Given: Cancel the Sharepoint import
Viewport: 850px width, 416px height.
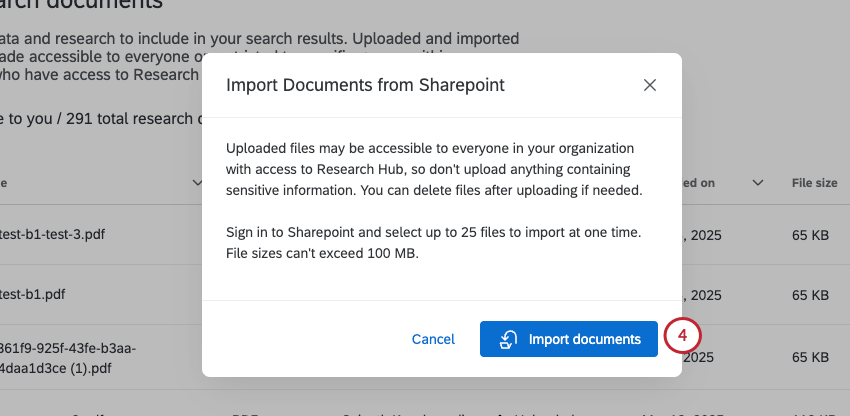Looking at the screenshot, I should (x=433, y=339).
